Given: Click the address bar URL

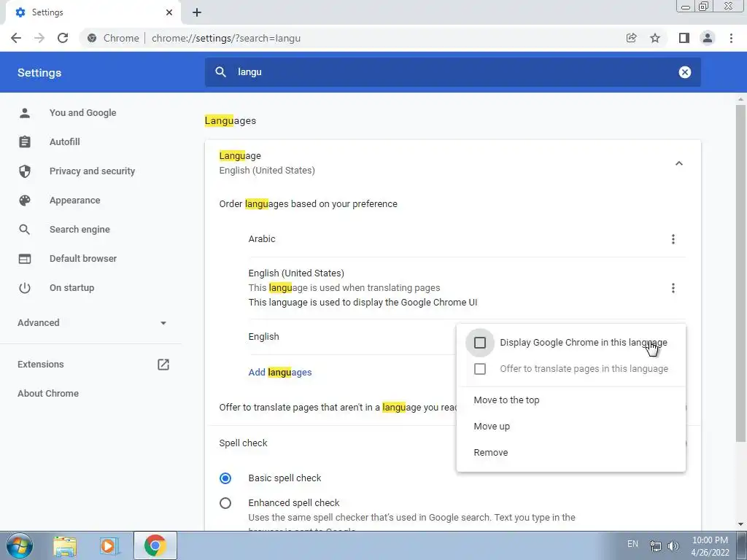Looking at the screenshot, I should [x=226, y=38].
